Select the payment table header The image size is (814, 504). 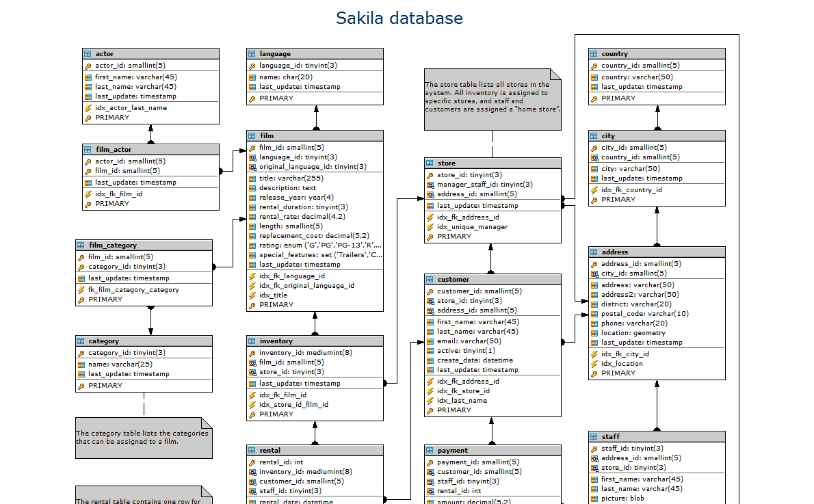click(493, 450)
